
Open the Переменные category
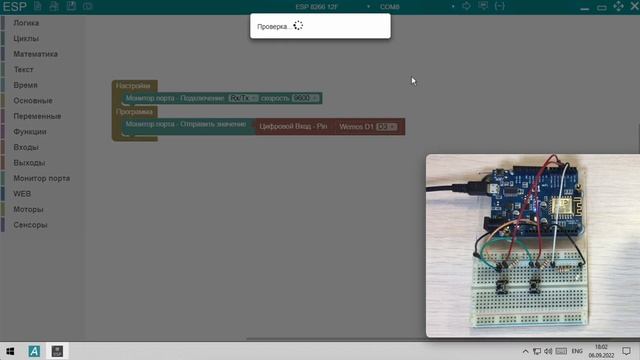(37, 116)
